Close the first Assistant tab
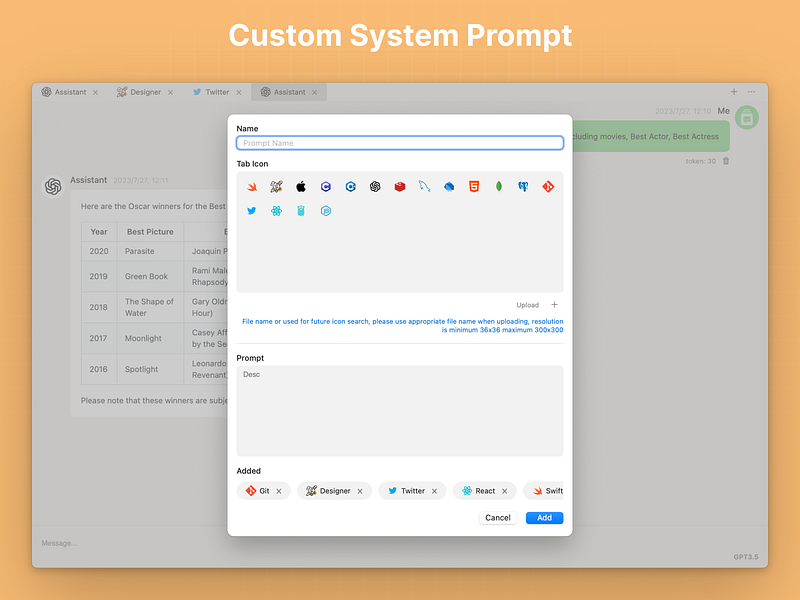This screenshot has height=600, width=800. (95, 92)
